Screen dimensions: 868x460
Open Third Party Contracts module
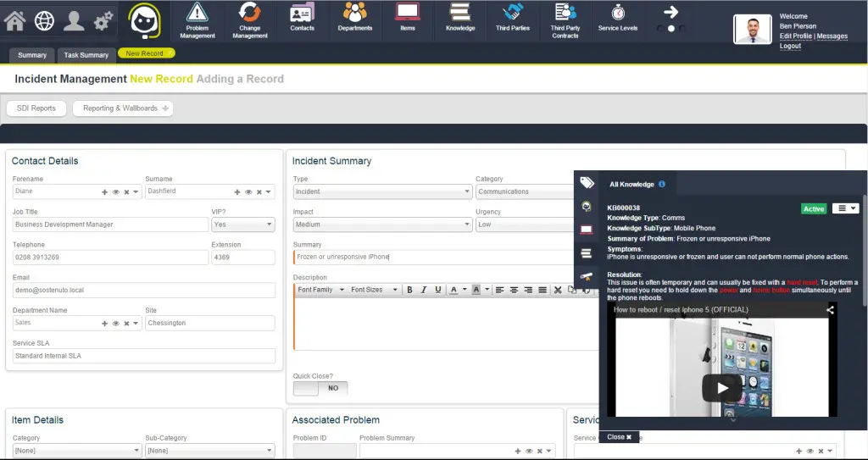565,20
